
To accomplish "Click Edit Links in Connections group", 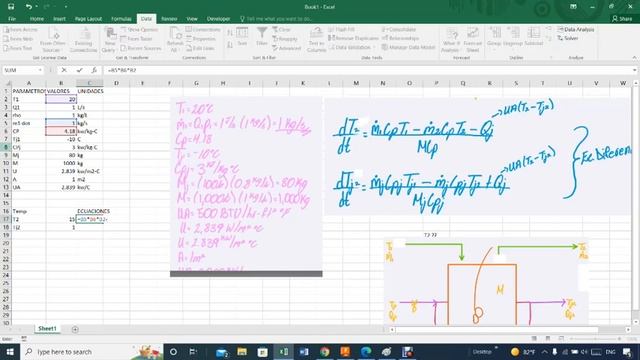I will point(200,48).
